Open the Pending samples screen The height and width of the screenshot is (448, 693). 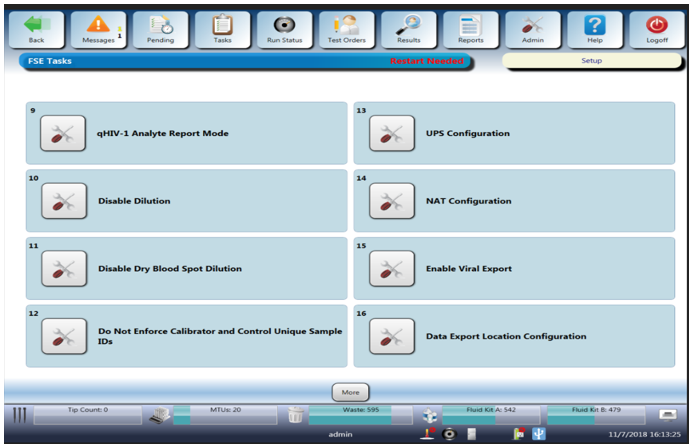(x=161, y=29)
